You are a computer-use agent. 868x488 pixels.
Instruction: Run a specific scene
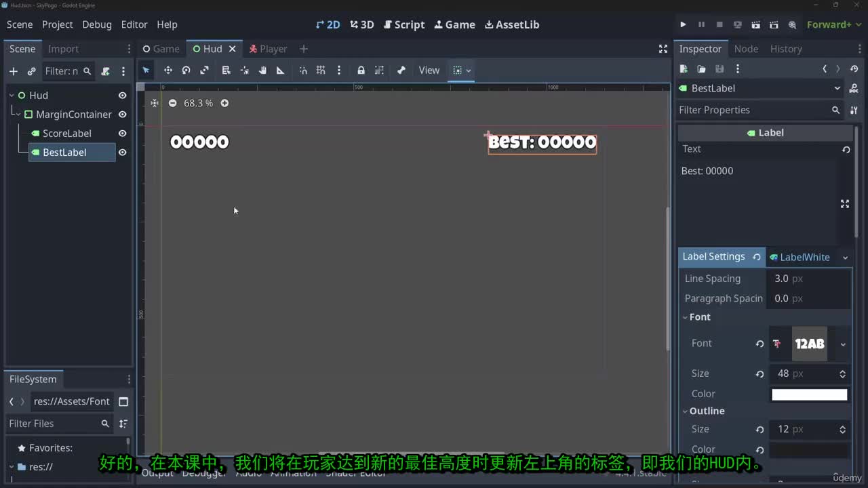point(774,24)
